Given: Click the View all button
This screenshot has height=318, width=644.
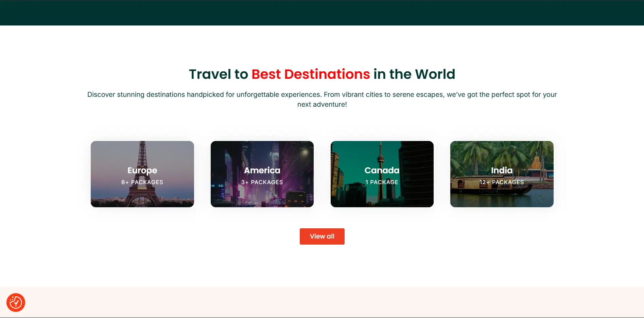Looking at the screenshot, I should (x=322, y=236).
